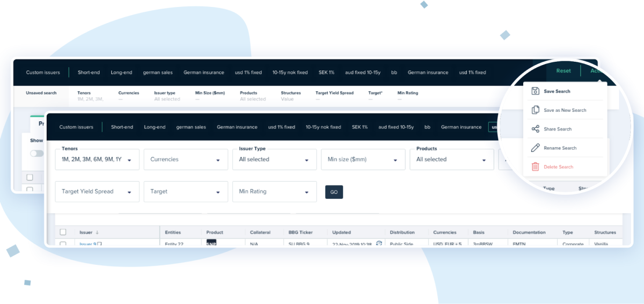Tick the select-all checkbox beside Issuer header
The height and width of the screenshot is (304, 644).
pyautogui.click(x=63, y=232)
